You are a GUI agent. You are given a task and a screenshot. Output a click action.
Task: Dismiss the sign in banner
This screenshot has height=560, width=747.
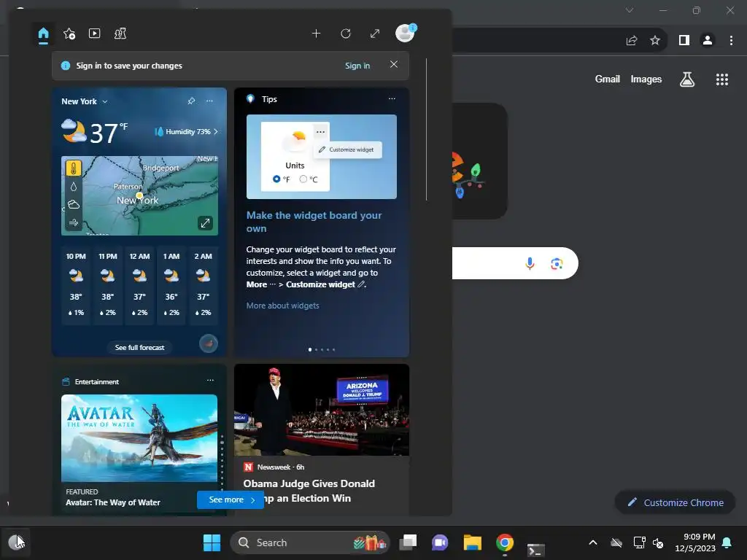pyautogui.click(x=393, y=64)
